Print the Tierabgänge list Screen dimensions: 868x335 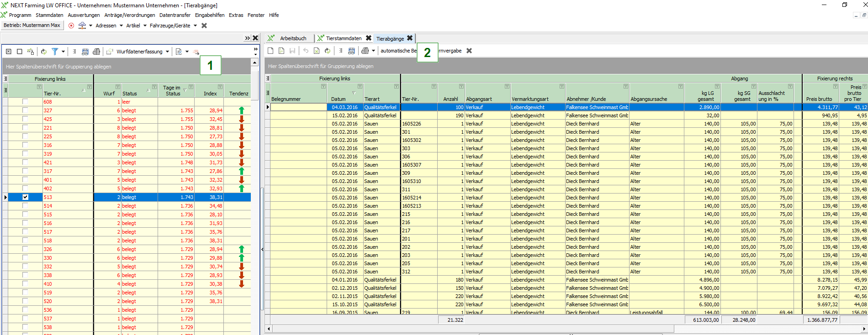(365, 51)
